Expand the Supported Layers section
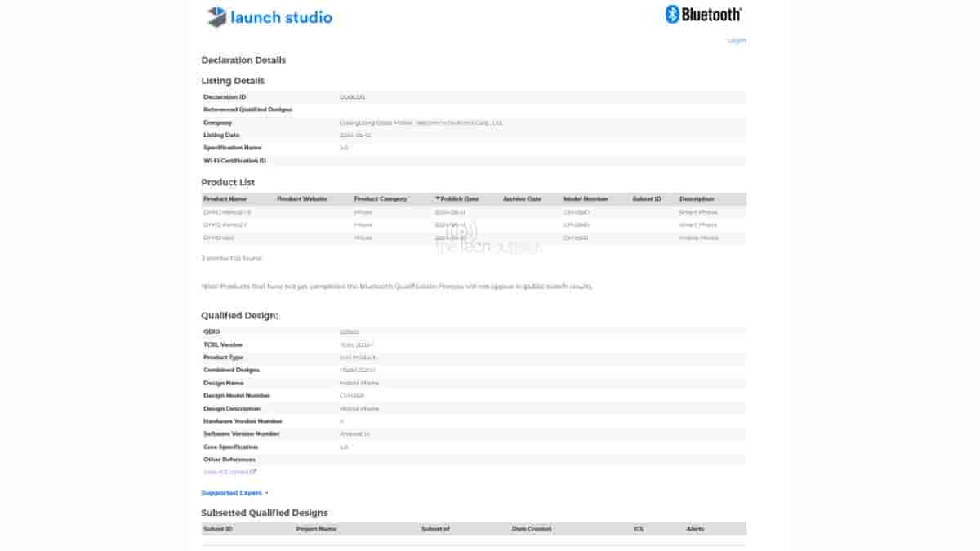This screenshot has height=551, width=980. click(x=234, y=493)
